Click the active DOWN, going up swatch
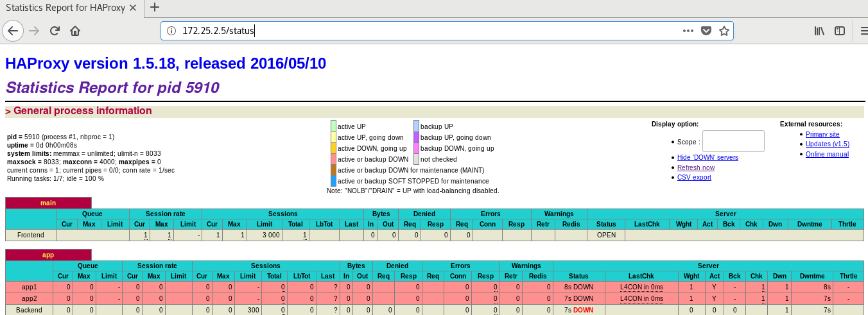Screen dimensions: 868x315 point(334,148)
